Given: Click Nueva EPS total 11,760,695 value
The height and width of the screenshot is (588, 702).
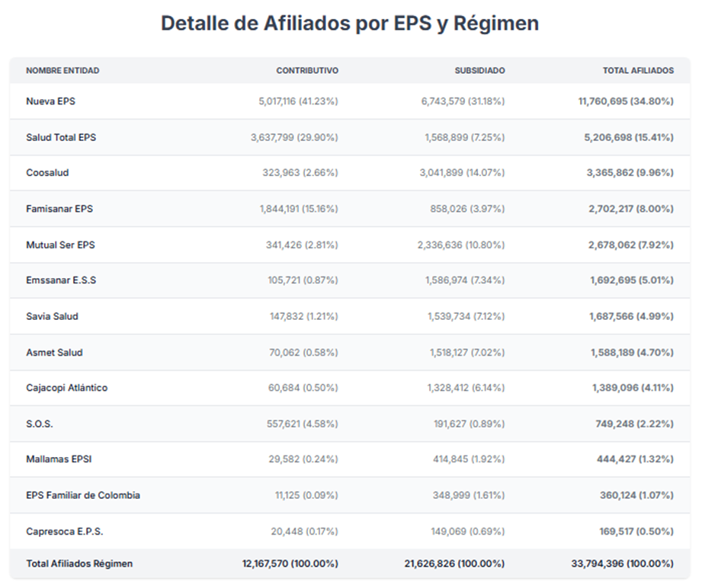Looking at the screenshot, I should (626, 101).
